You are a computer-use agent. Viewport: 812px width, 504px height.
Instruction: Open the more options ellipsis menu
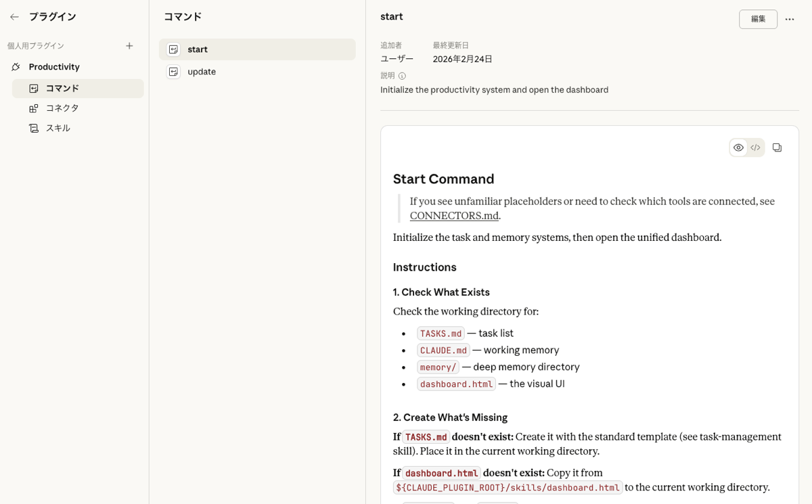[x=790, y=20]
